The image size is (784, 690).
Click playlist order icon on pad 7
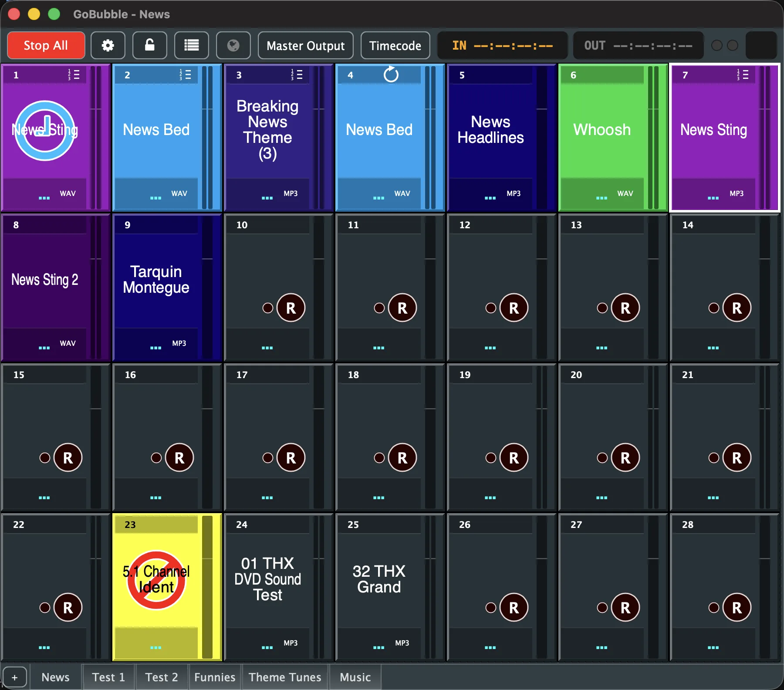(x=743, y=75)
